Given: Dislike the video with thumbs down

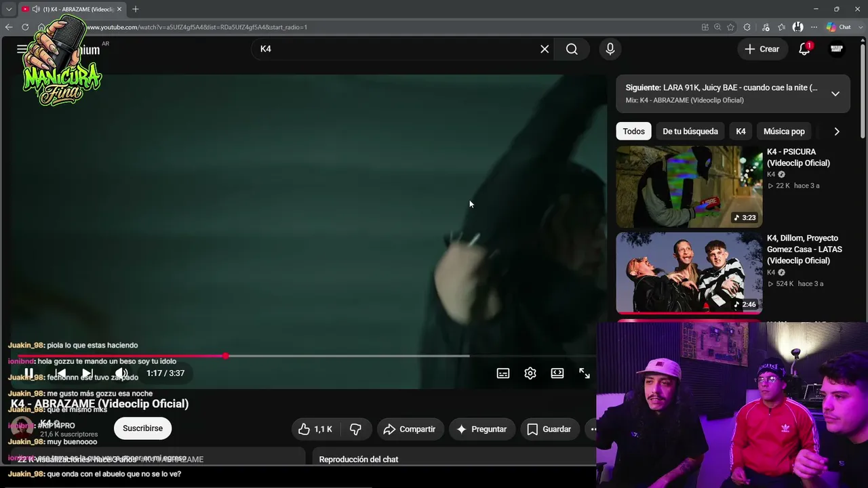Looking at the screenshot, I should click(355, 429).
